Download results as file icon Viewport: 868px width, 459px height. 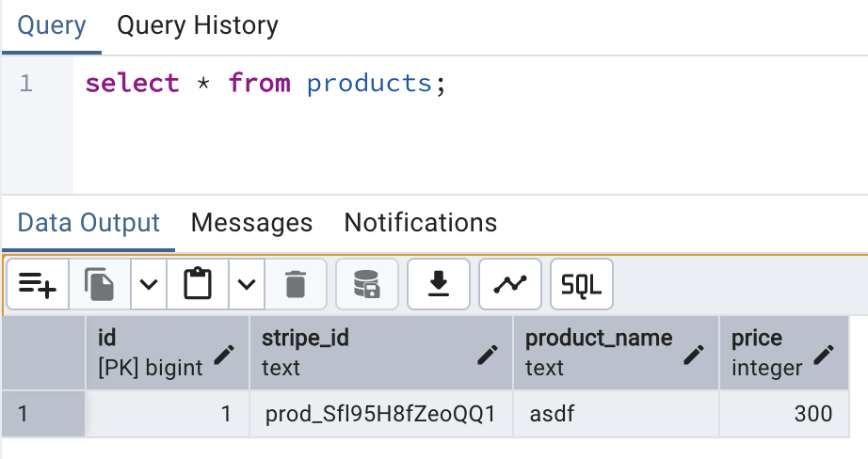438,284
